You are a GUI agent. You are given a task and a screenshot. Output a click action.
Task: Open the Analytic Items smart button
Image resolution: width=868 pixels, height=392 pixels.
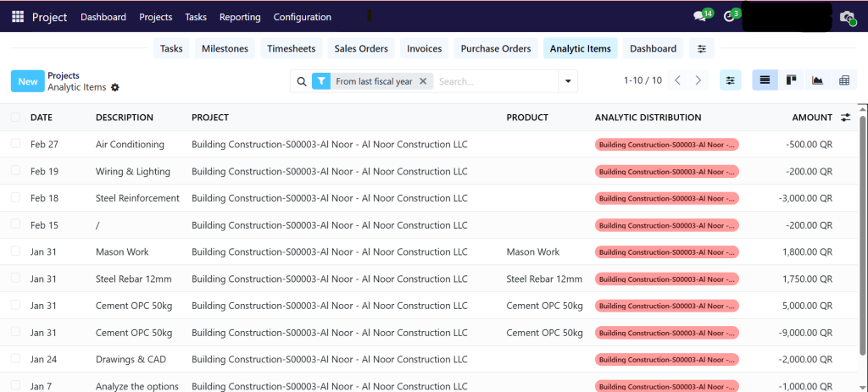(x=580, y=48)
